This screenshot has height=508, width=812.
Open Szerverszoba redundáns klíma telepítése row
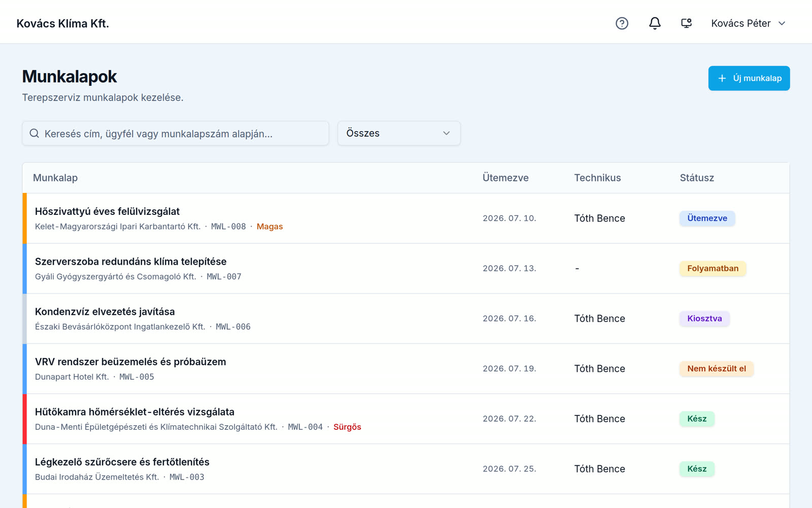tap(406, 268)
